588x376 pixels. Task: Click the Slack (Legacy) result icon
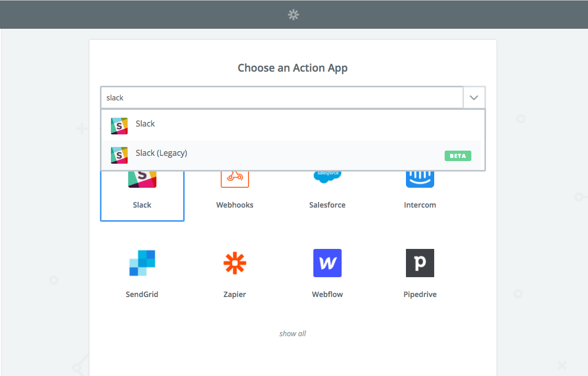119,155
